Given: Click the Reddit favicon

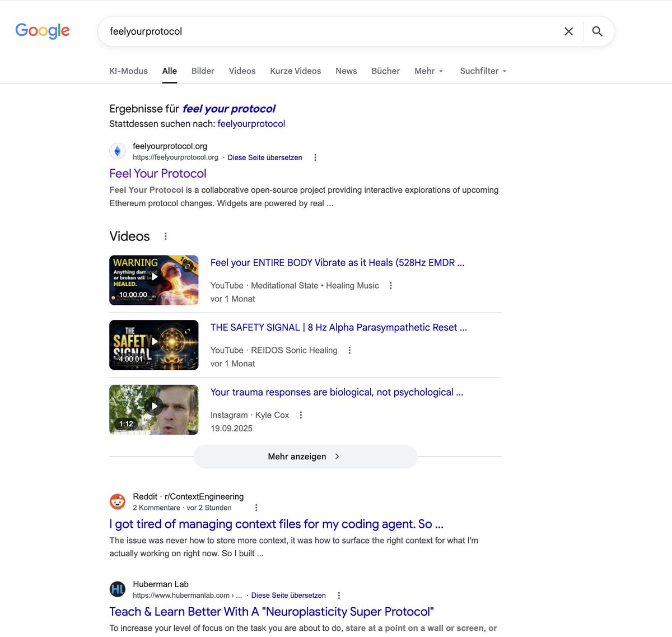Looking at the screenshot, I should coord(117,501).
